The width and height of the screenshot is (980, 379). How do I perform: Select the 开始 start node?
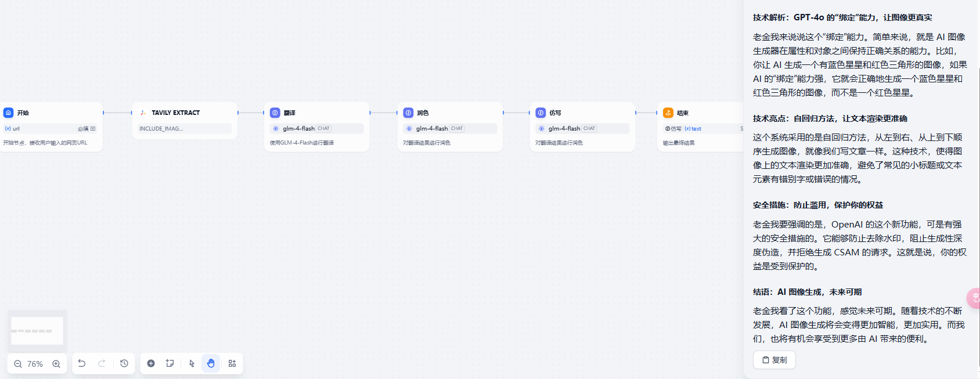[x=51, y=127]
